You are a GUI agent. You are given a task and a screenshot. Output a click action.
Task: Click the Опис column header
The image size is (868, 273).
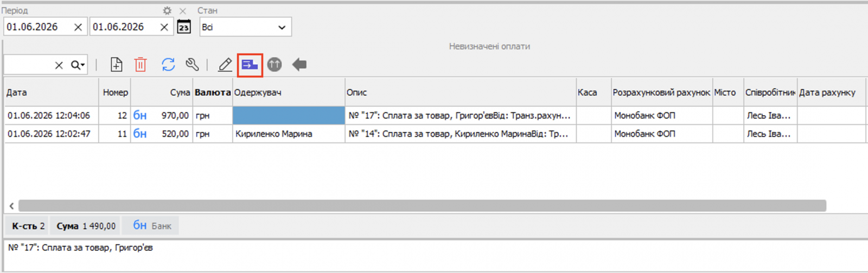pyautogui.click(x=461, y=93)
